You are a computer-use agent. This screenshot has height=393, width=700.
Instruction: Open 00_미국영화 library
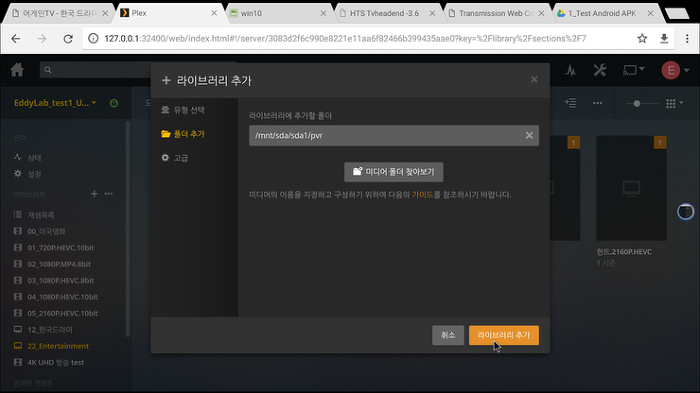(40, 231)
